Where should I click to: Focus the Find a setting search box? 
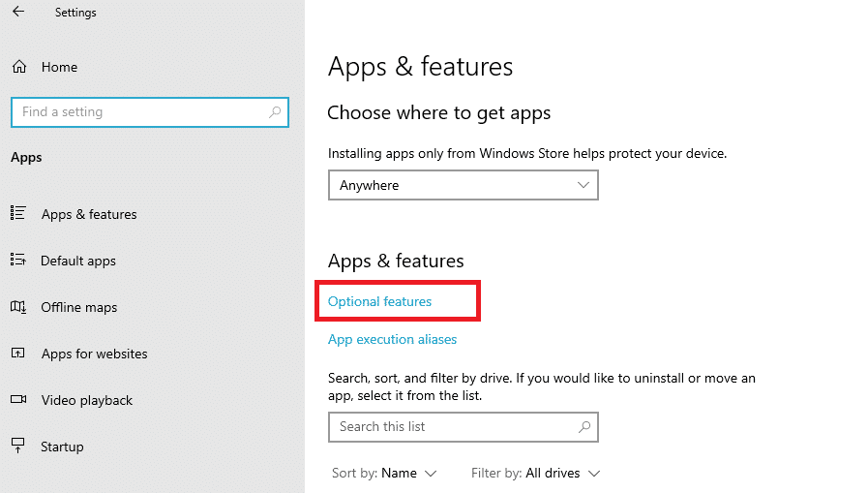pos(150,112)
